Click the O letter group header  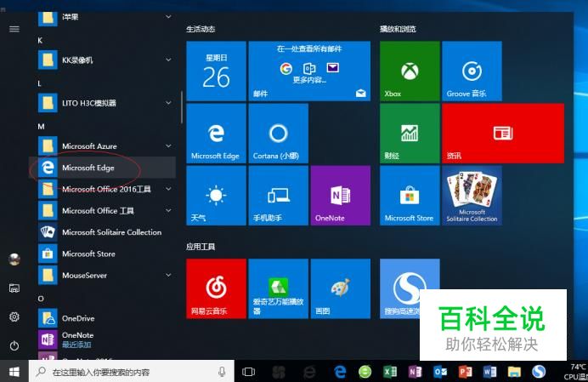point(41,299)
